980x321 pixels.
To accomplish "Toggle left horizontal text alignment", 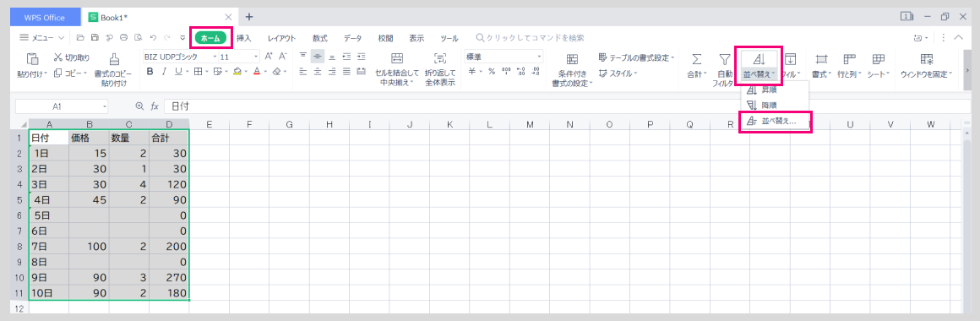I will pos(303,72).
